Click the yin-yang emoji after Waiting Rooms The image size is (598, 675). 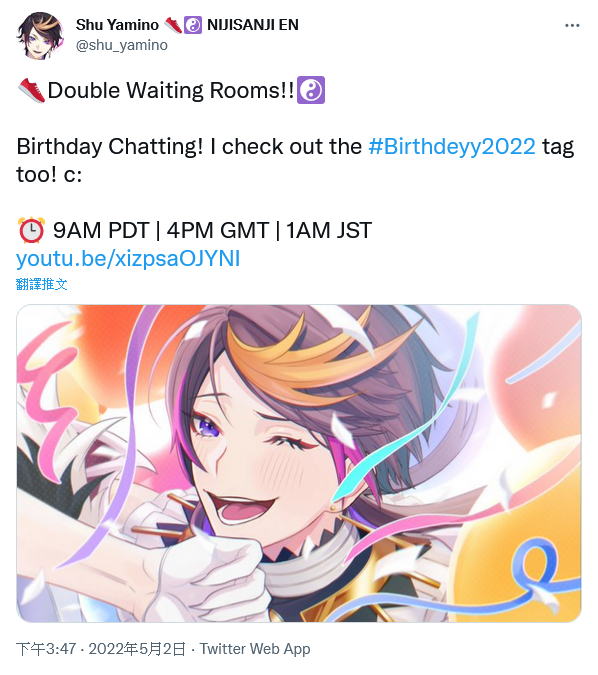click(x=311, y=90)
